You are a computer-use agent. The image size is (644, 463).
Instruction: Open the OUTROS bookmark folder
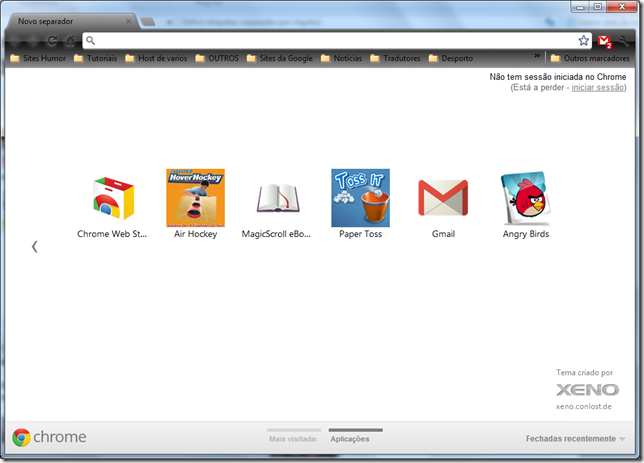pyautogui.click(x=217, y=58)
